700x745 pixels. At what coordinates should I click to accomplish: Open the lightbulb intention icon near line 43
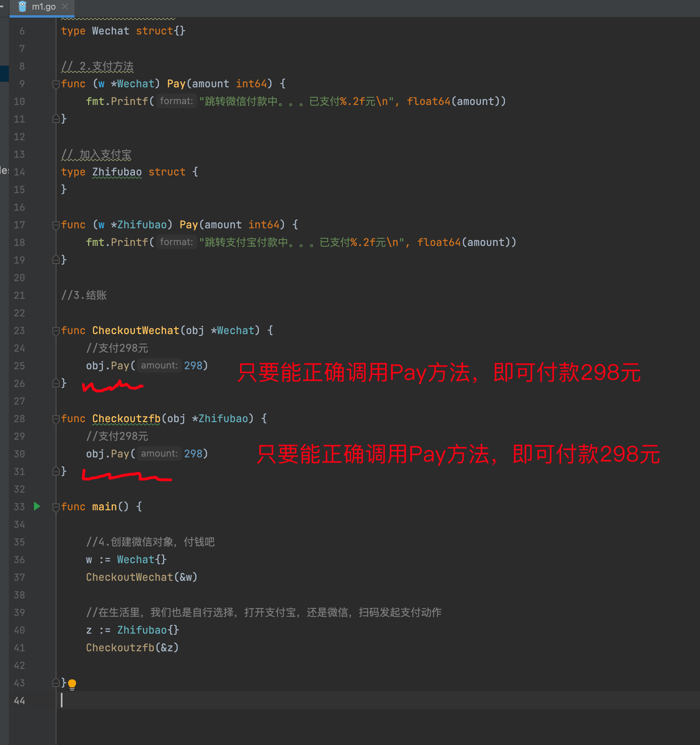tap(72, 683)
